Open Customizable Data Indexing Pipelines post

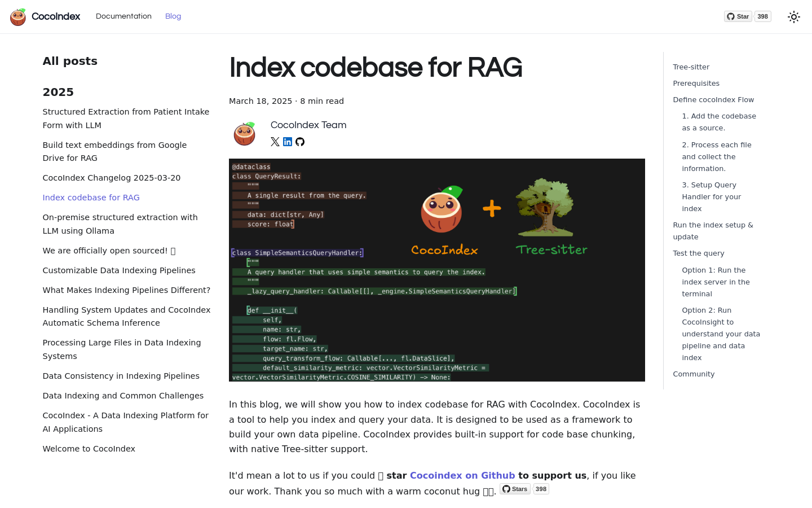coord(119,270)
